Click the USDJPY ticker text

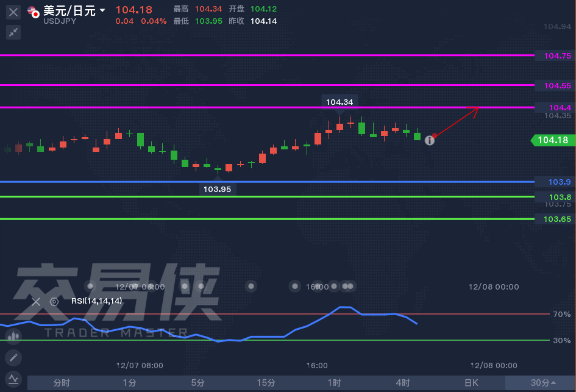tap(60, 21)
